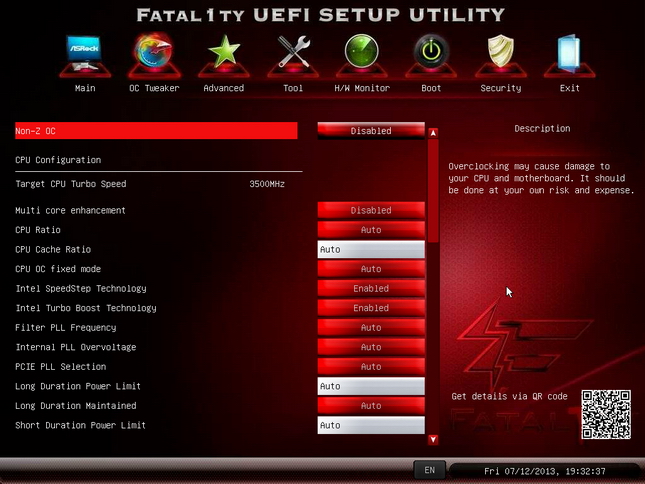Open the Filter PLL Frequency dropdown

tap(371, 327)
